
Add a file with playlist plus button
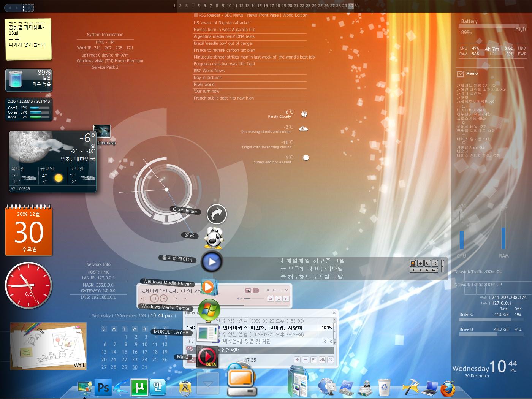pos(297,360)
